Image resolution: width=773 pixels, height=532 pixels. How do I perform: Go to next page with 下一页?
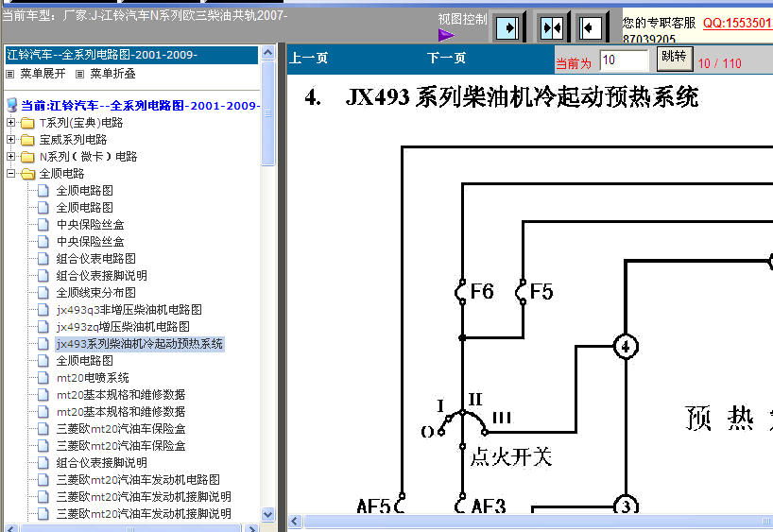pyautogui.click(x=446, y=59)
